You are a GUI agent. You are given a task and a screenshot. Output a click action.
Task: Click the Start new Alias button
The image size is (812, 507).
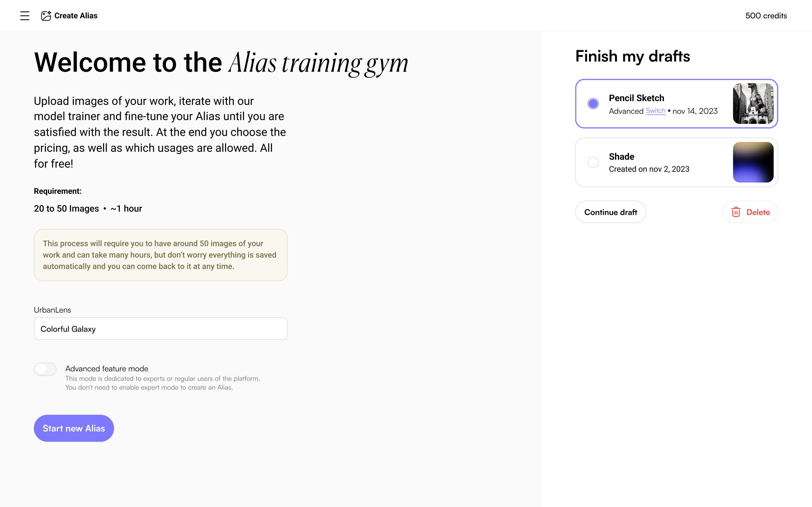point(74,428)
